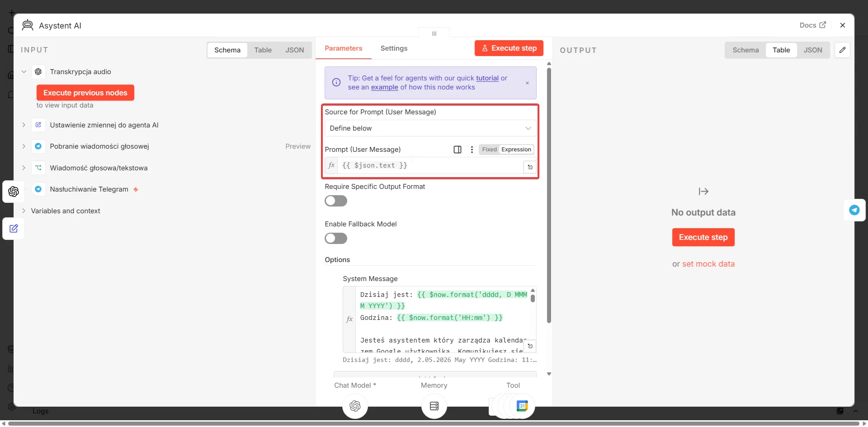Click Telegram icon beside Nasłuchiwanie Telegram
Screen dimensions: 868x427
point(38,189)
